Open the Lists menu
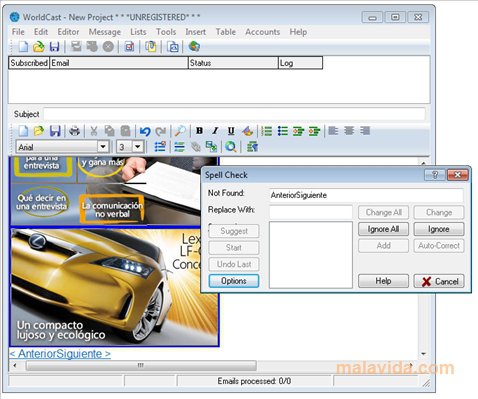Viewport: 478px width, 399px height. [138, 32]
